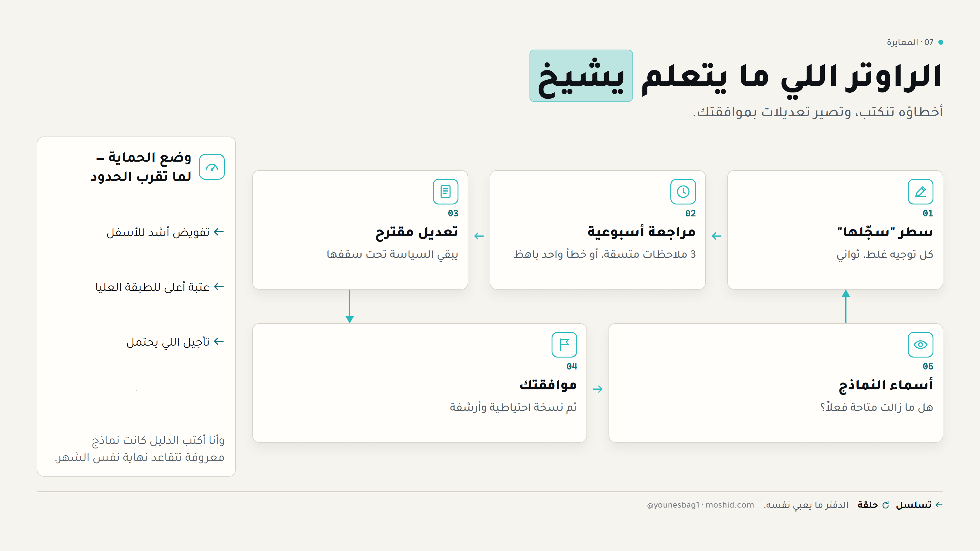This screenshot has width=980, height=551.
Task: Click the footer text الدفتر ما يعبي نفسه
Action: [x=806, y=505]
